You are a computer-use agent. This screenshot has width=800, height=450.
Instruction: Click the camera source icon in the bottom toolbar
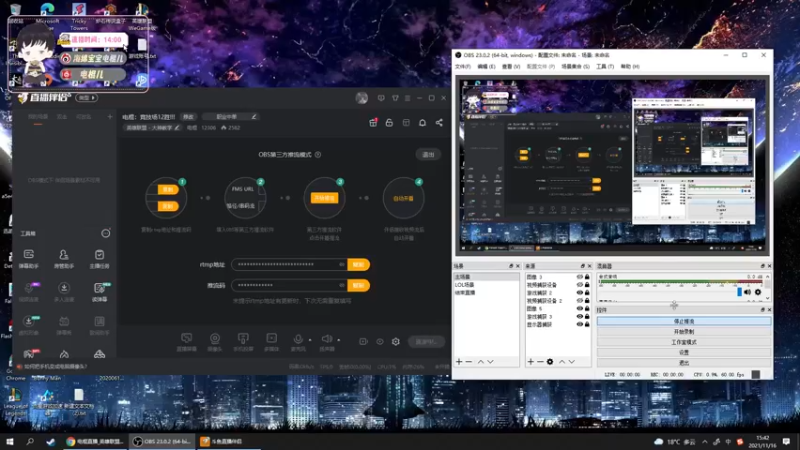pos(215,338)
